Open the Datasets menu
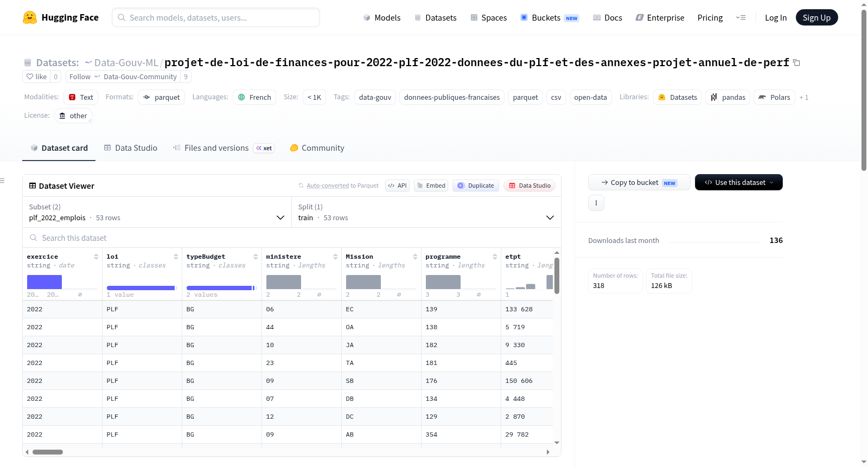868x467 pixels. [x=435, y=17]
